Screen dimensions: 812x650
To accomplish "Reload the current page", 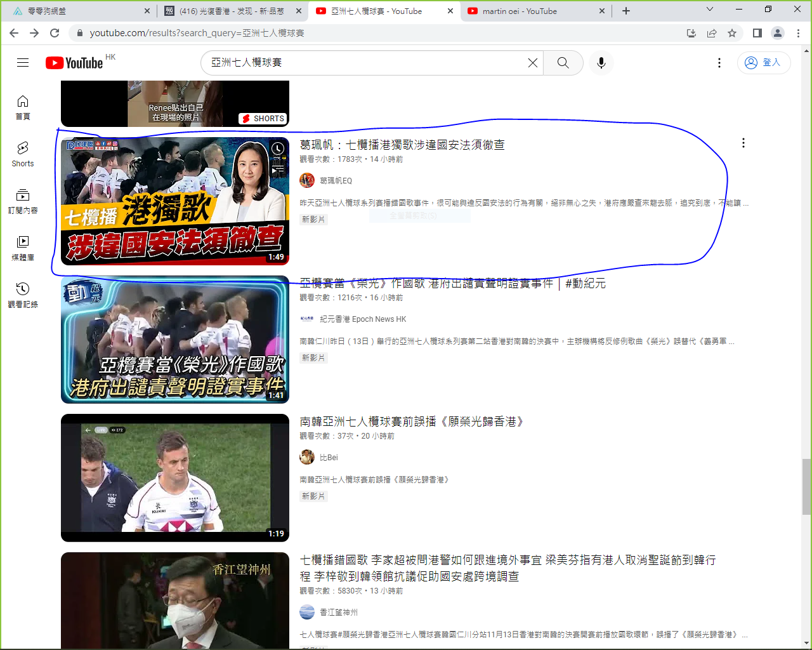I will point(55,33).
